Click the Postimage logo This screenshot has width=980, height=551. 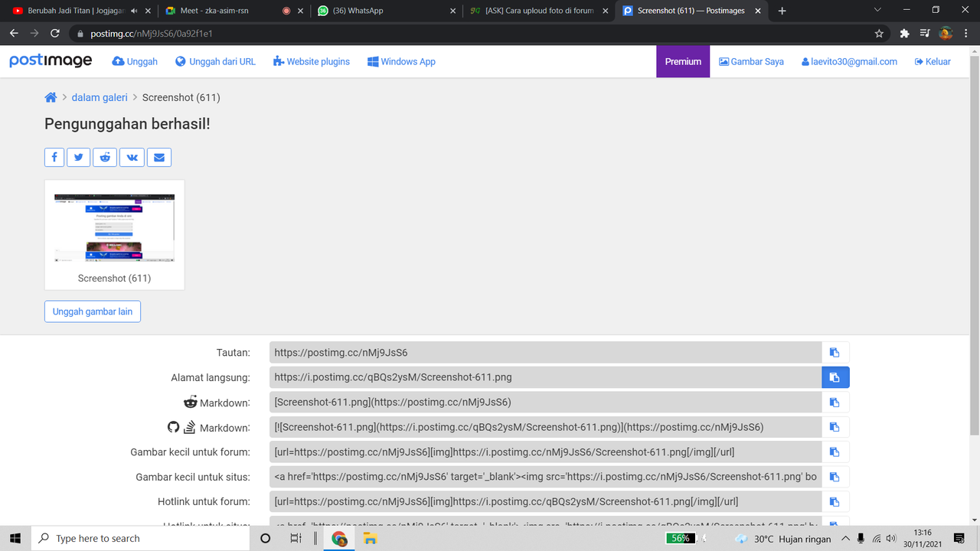coord(51,61)
